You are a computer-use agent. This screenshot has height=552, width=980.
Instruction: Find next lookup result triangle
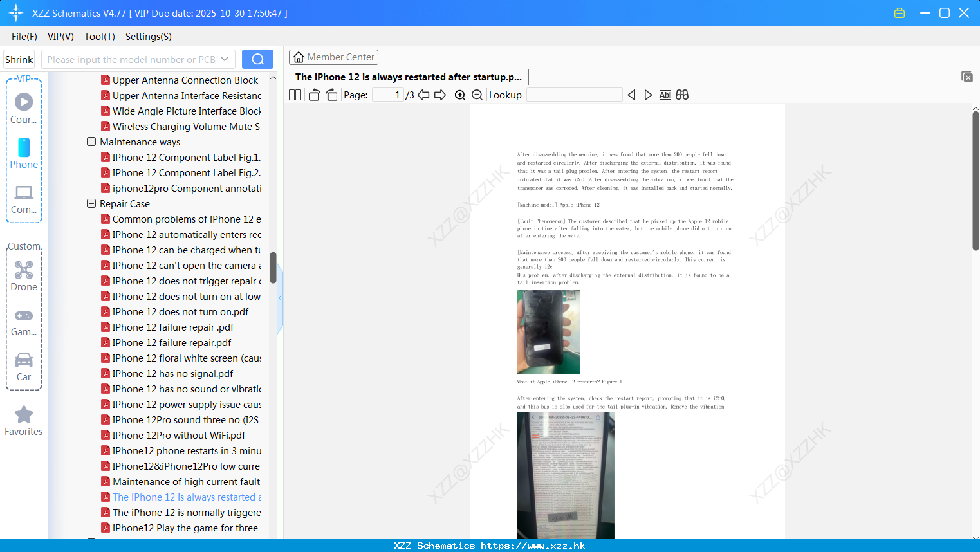(x=648, y=95)
